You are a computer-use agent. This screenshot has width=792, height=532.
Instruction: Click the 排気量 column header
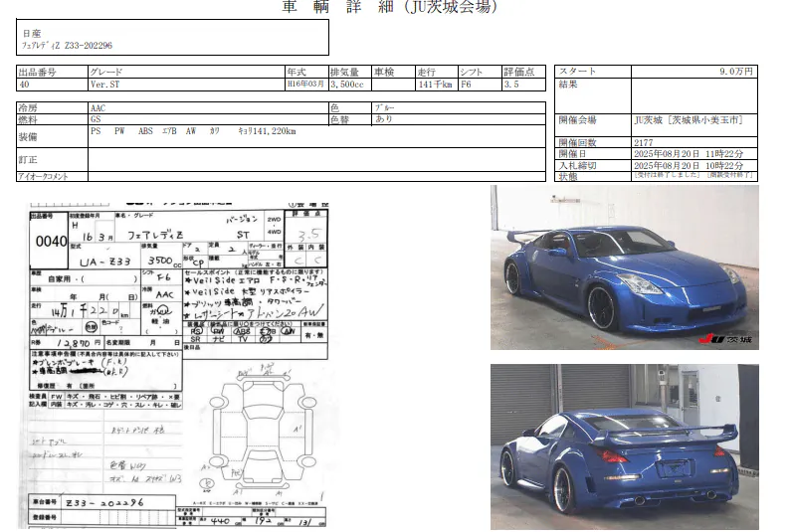[344, 72]
